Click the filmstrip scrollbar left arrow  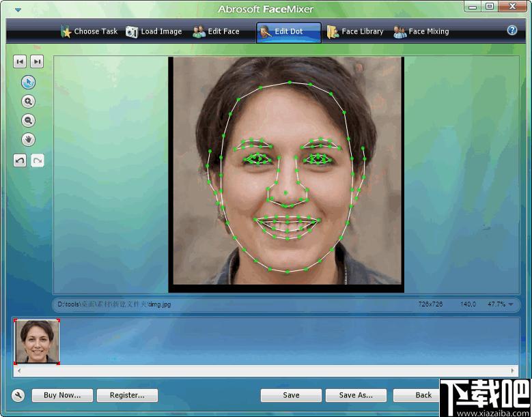coord(19,371)
